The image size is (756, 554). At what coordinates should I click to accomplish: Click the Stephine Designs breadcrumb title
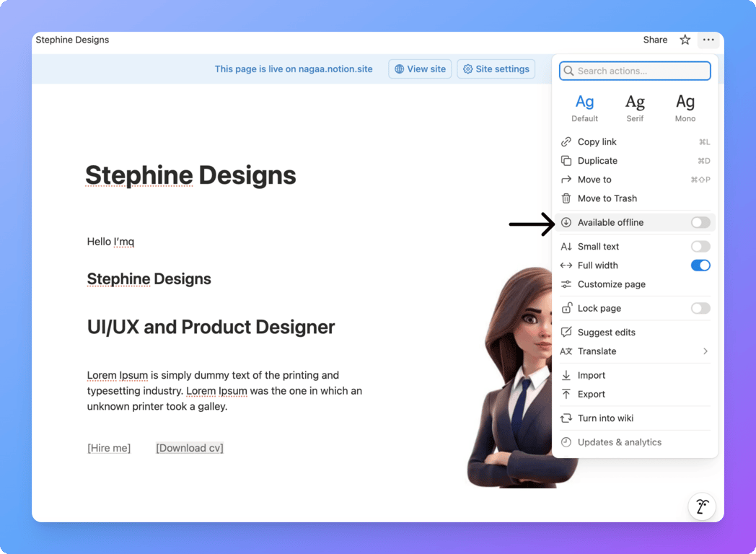tap(72, 40)
